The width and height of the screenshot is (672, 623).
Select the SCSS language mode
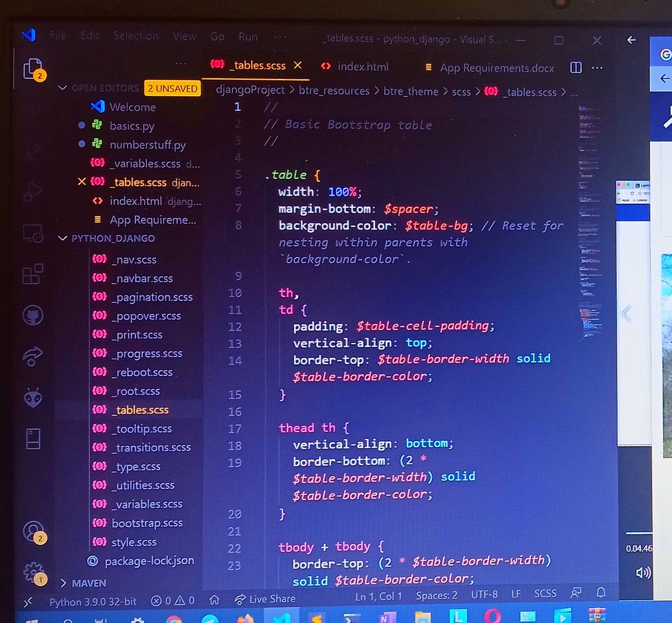click(545, 594)
